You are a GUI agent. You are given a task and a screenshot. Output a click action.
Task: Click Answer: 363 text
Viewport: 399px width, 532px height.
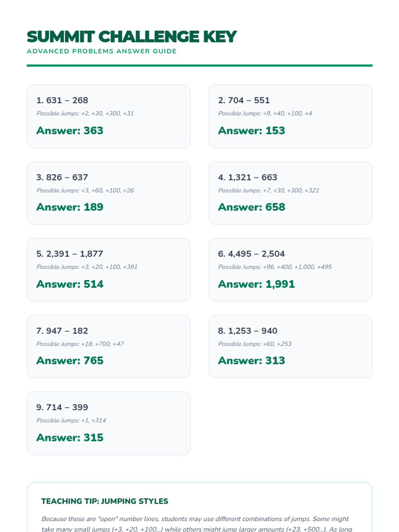(x=70, y=130)
